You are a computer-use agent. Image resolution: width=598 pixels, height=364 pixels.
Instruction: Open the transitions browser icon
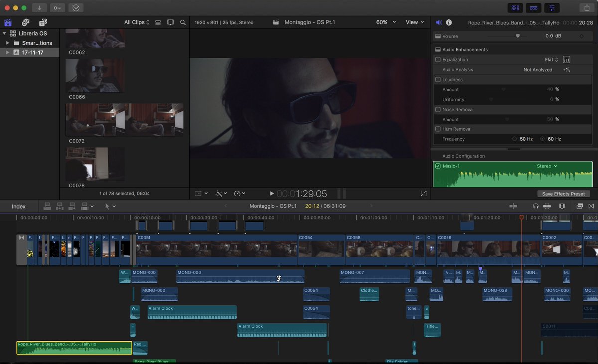(591, 206)
